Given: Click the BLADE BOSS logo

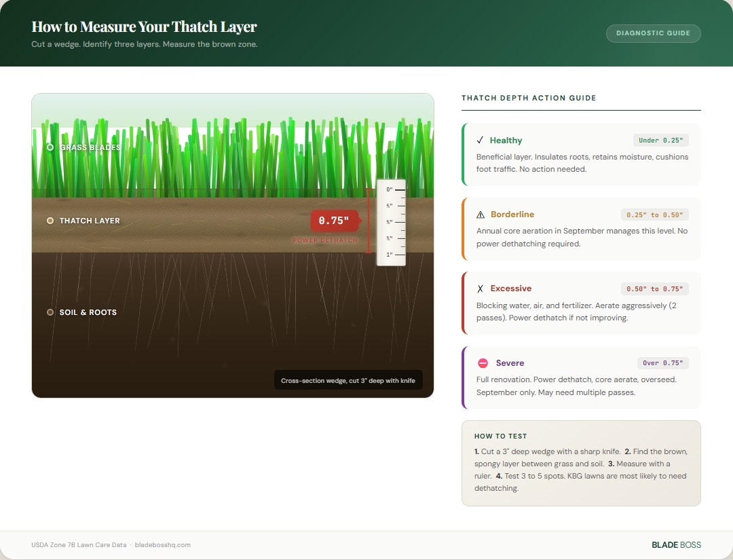Looking at the screenshot, I should 677,544.
